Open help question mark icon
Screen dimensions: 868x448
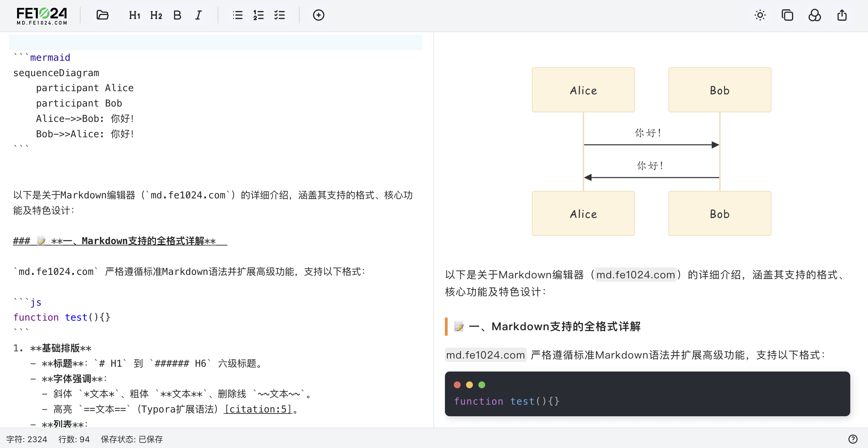tap(853, 439)
